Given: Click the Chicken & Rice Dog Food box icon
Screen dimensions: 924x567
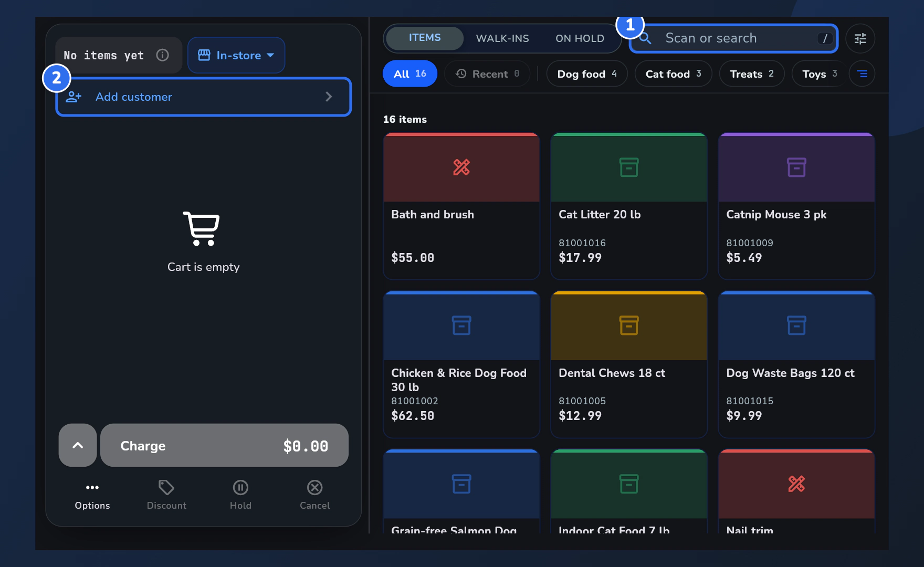Looking at the screenshot, I should point(461,325).
